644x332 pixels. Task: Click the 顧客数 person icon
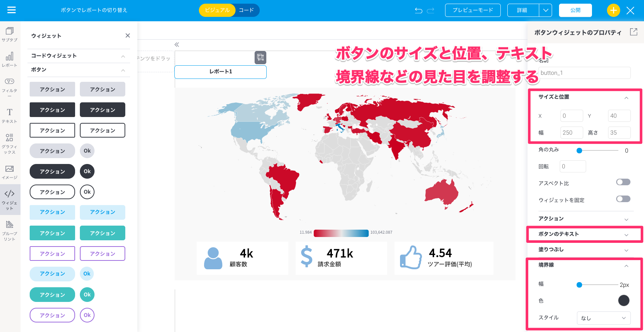click(213, 258)
